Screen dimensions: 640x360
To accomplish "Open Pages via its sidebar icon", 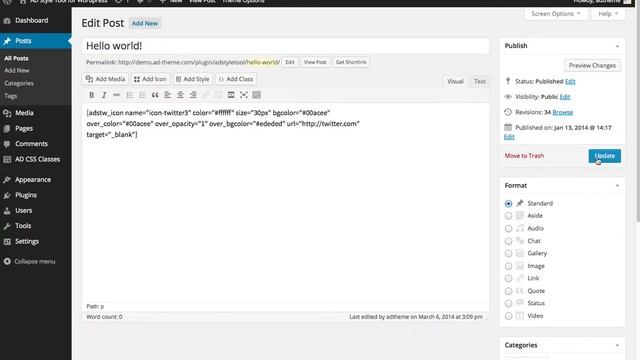I will tap(7, 129).
